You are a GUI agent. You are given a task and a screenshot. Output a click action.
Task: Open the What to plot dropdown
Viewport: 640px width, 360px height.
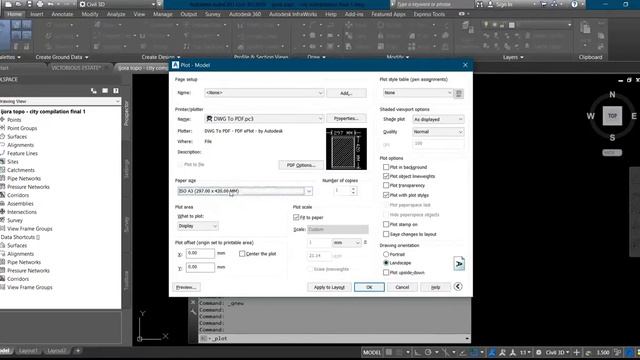[198, 226]
